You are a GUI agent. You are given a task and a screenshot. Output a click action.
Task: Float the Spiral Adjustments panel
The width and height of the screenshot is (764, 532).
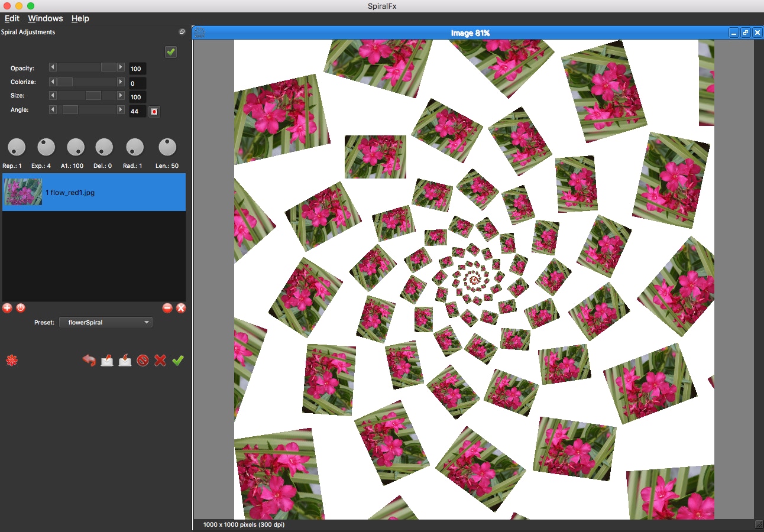[x=182, y=32]
